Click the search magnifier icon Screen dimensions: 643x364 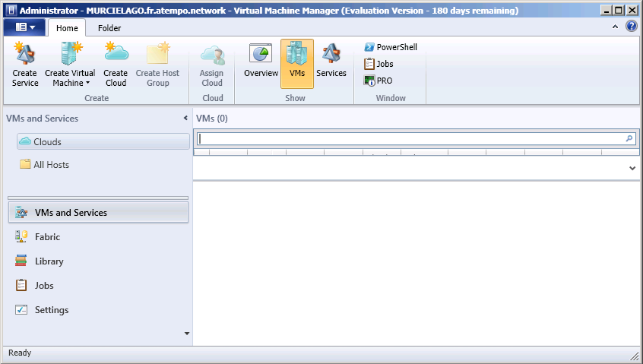pos(629,138)
